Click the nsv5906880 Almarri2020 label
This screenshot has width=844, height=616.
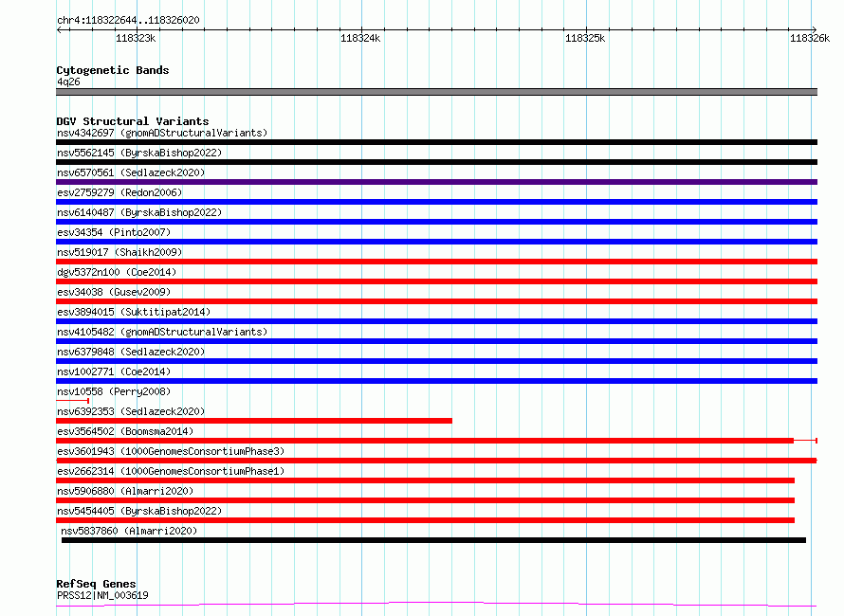pos(125,491)
